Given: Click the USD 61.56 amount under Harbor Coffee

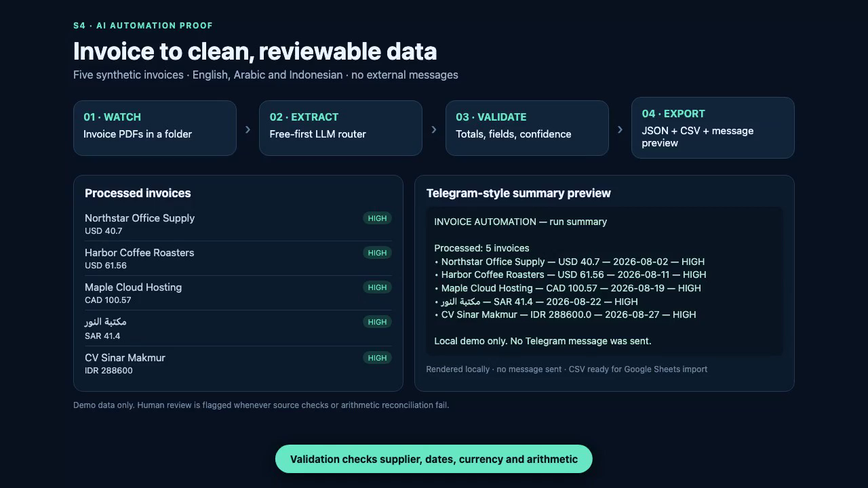Looking at the screenshot, I should [106, 266].
